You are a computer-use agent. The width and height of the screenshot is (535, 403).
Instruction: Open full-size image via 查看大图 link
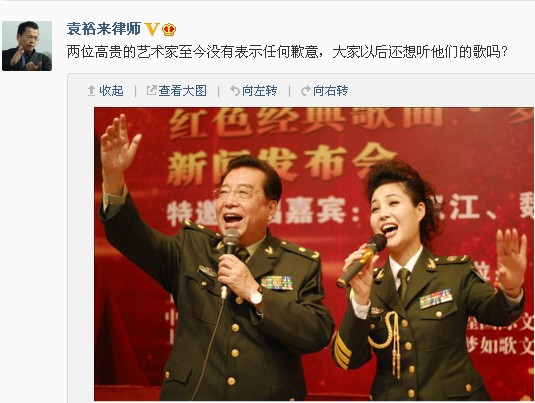(183, 91)
